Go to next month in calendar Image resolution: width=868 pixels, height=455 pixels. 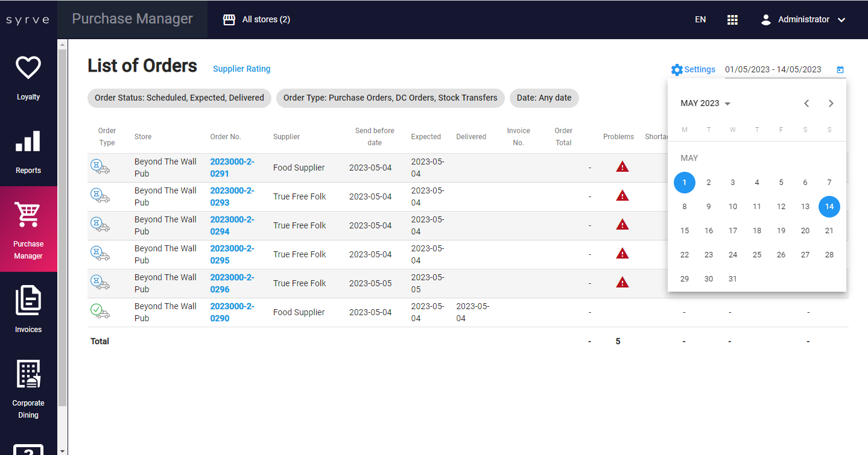(x=831, y=104)
